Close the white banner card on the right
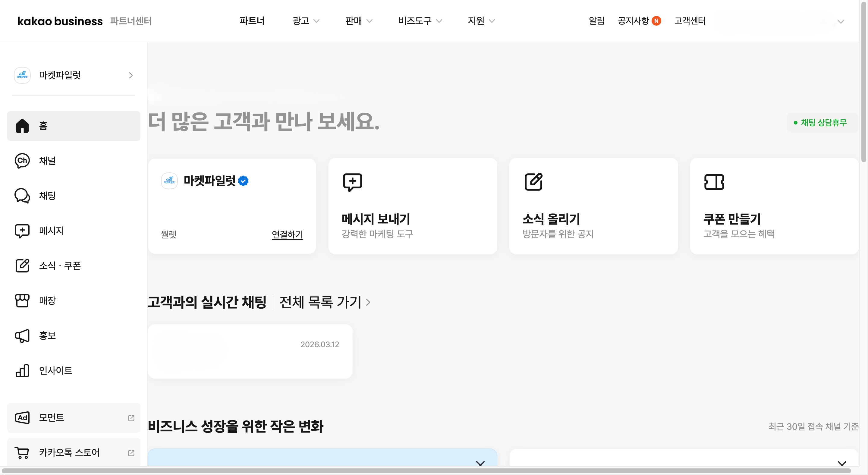The image size is (868, 475). point(842,464)
